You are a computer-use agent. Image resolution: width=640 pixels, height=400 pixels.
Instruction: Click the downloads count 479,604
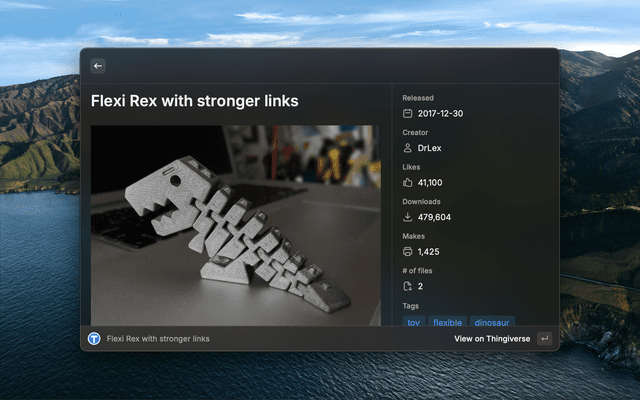coord(434,217)
